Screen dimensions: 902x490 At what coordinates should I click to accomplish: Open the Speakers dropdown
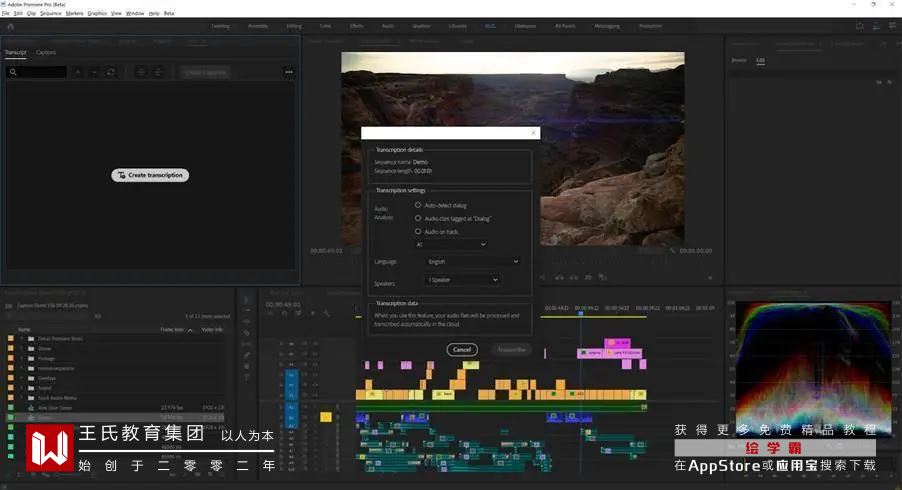click(462, 280)
